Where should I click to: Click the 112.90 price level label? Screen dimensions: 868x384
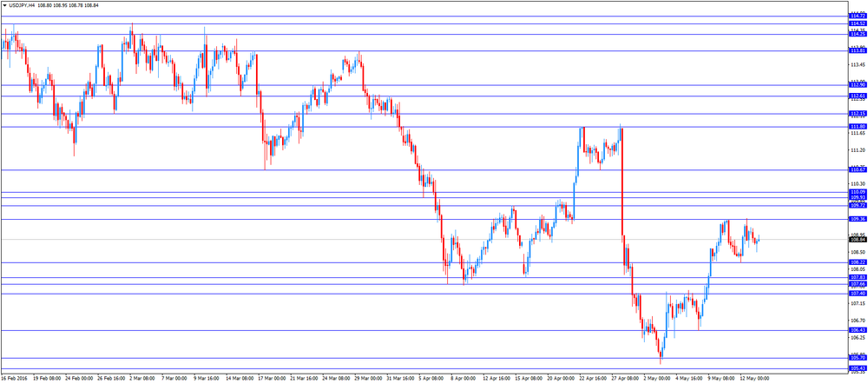(x=858, y=85)
